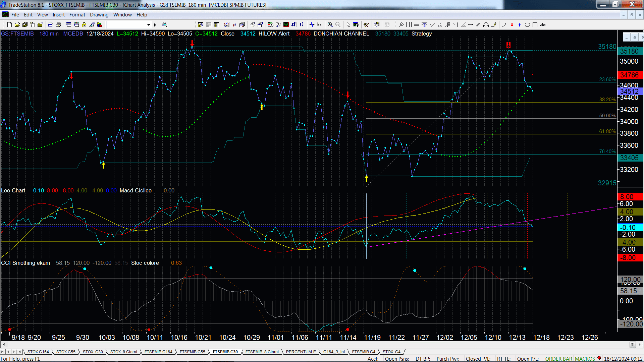Viewport: 644px width, 362px height.
Task: Click the calendar clock timeframe icon
Action: point(270,24)
